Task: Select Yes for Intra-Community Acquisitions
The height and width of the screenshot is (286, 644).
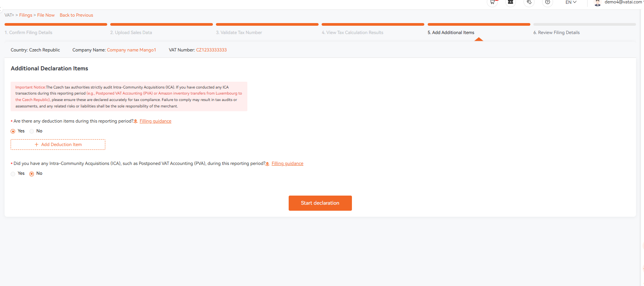Action: click(13, 174)
